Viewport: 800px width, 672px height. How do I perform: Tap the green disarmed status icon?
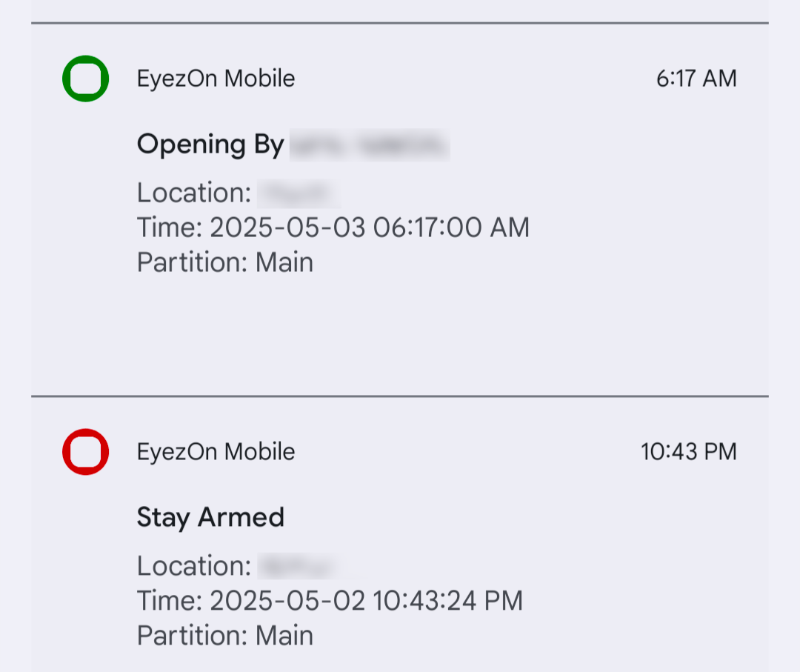(x=85, y=79)
